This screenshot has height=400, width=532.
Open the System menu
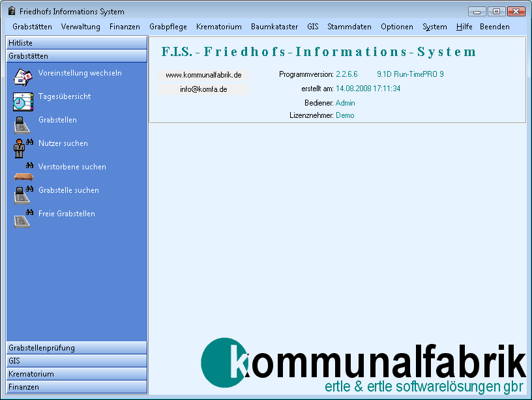435,27
